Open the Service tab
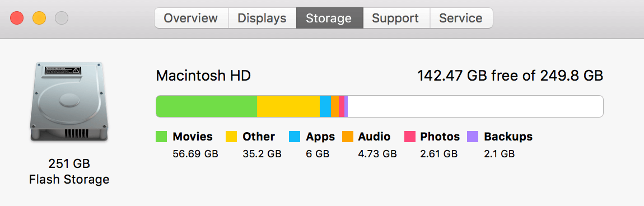The image size is (644, 206). point(461,18)
